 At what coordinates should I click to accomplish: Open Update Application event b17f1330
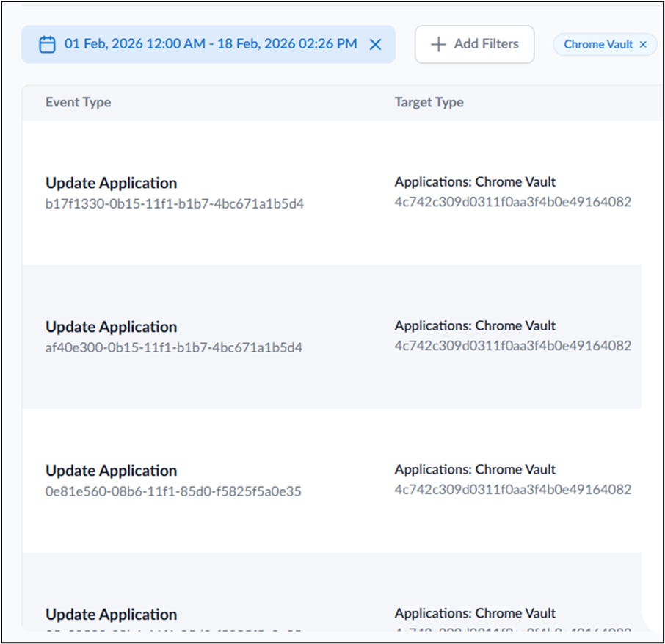tap(112, 183)
